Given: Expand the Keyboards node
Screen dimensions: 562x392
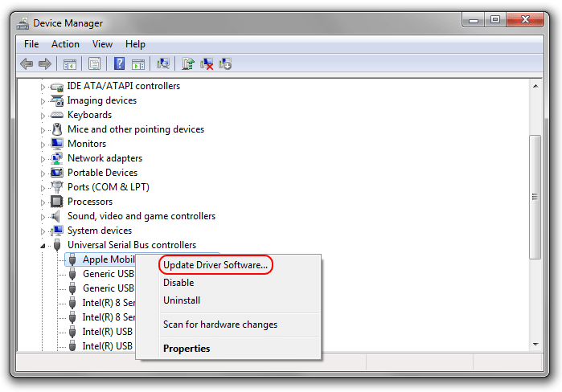Looking at the screenshot, I should 43,116.
